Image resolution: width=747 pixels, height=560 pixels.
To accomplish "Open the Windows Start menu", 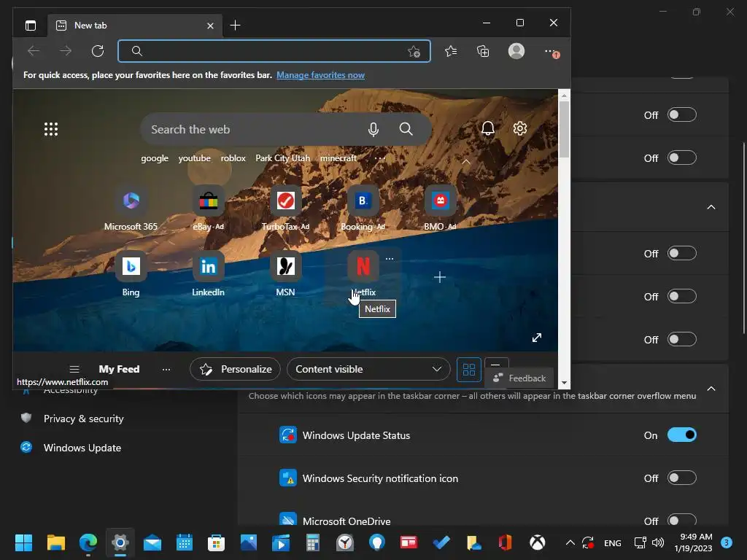I will click(x=23, y=542).
